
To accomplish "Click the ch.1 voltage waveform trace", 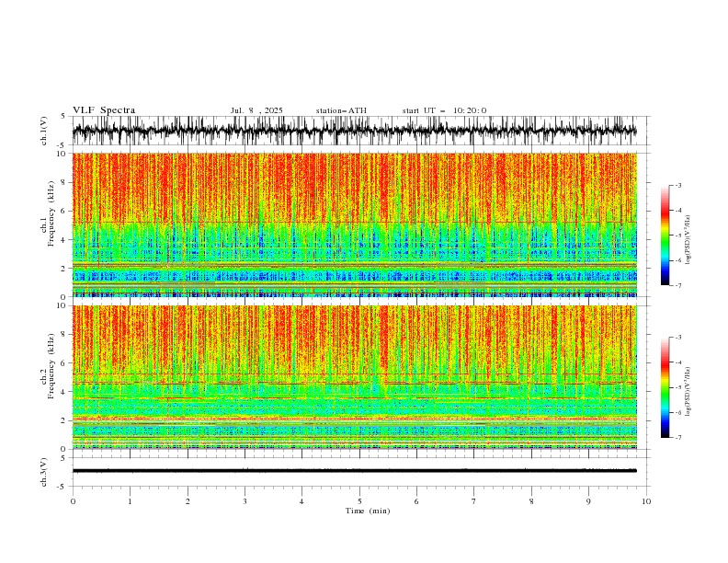I will [x=354, y=131].
